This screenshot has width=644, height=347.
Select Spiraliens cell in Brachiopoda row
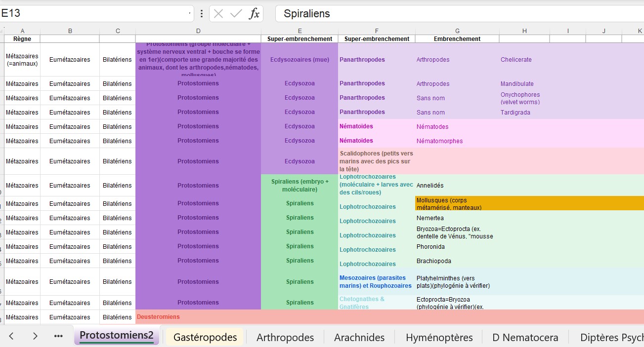[x=300, y=261]
